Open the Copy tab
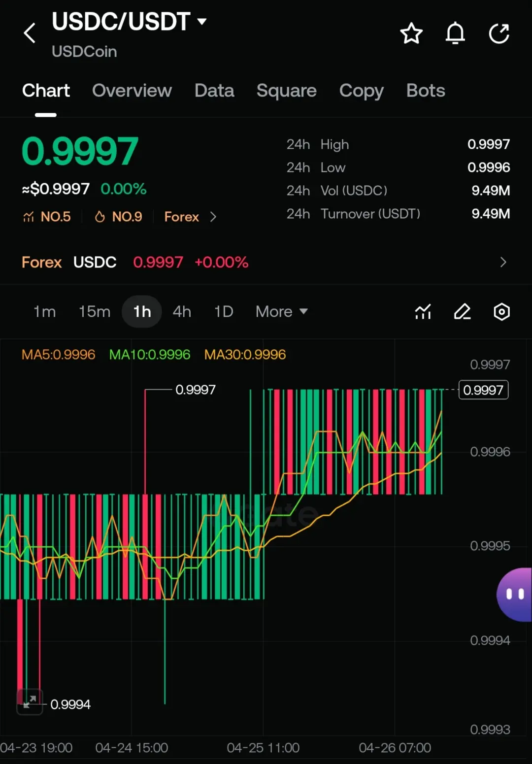 point(362,91)
